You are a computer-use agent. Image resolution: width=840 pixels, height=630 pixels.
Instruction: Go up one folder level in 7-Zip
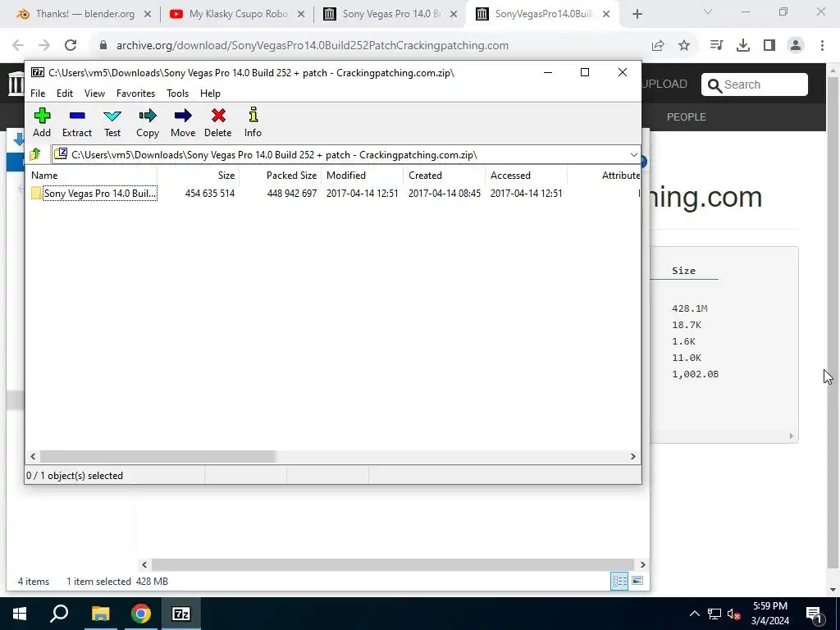tap(35, 155)
